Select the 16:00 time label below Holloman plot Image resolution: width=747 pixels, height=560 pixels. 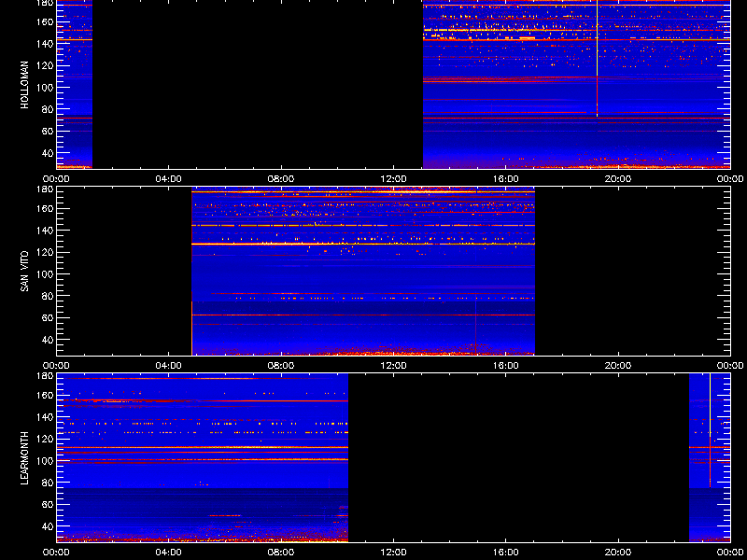pyautogui.click(x=505, y=179)
